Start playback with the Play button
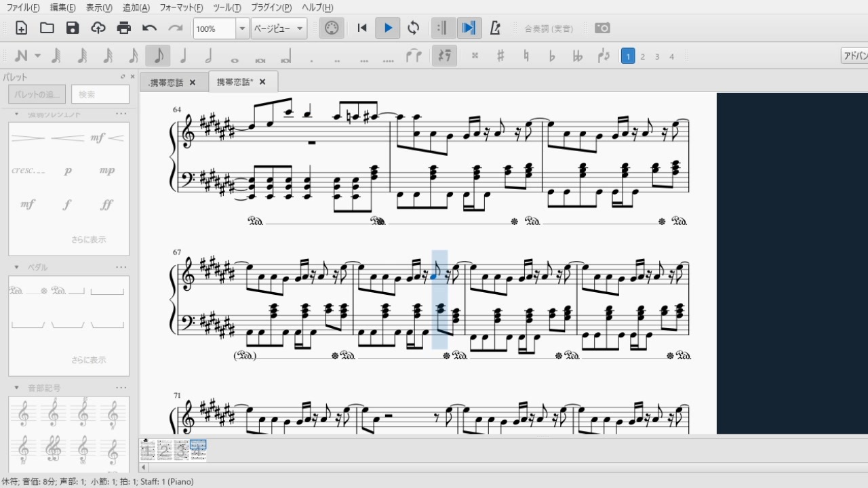 [388, 28]
